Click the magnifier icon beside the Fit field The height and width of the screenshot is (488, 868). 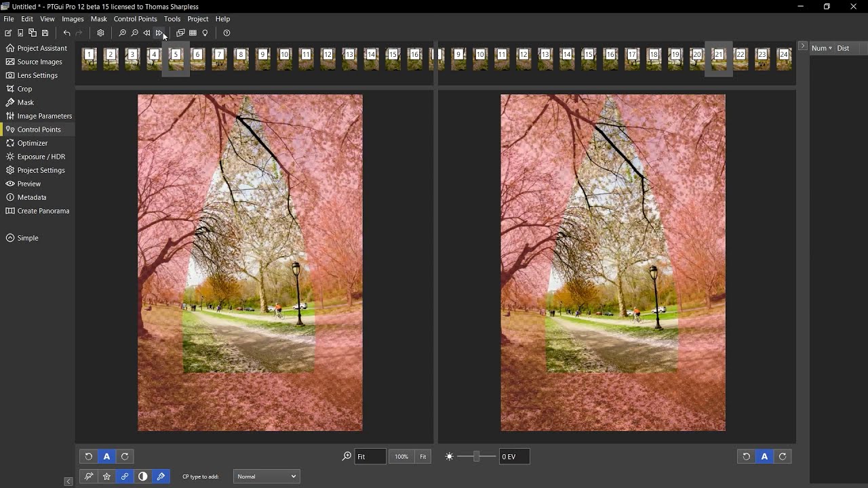point(347,456)
